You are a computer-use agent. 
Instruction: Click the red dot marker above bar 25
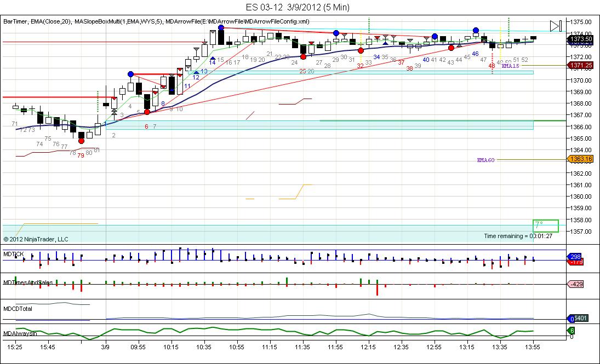tap(303, 56)
